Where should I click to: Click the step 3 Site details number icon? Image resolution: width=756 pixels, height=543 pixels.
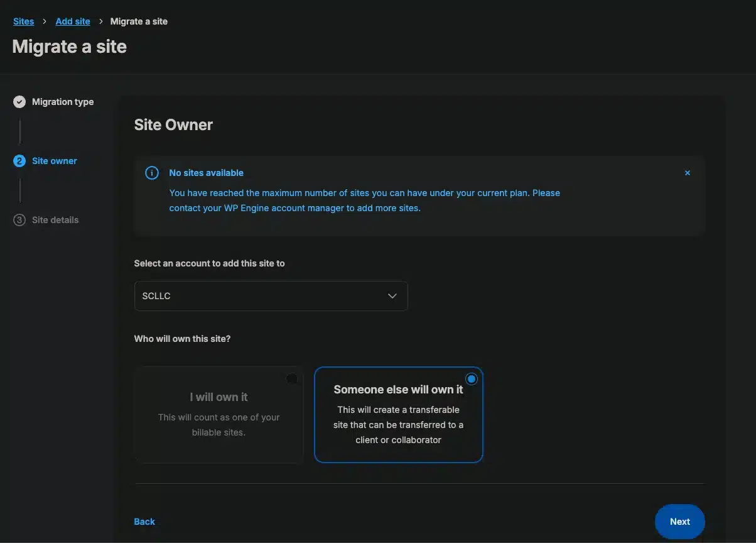[19, 220]
